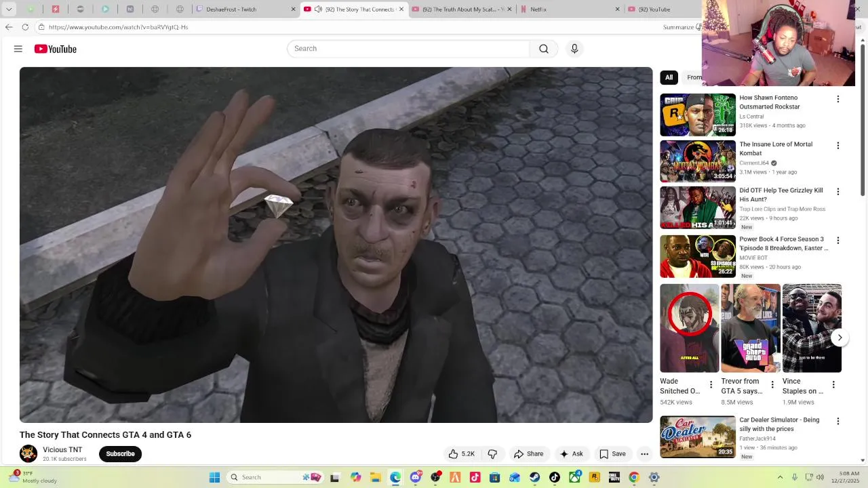
Task: Open taskbar Search box
Action: tap(275, 477)
